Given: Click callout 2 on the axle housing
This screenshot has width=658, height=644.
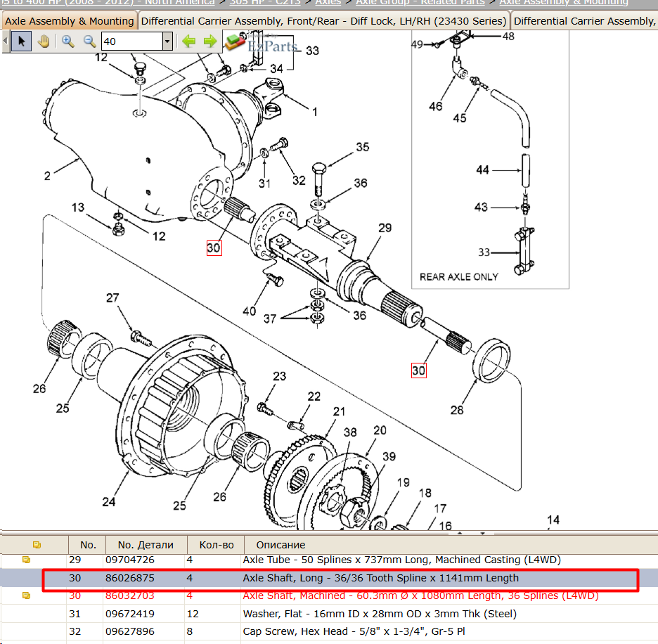Looking at the screenshot, I should pyautogui.click(x=47, y=176).
